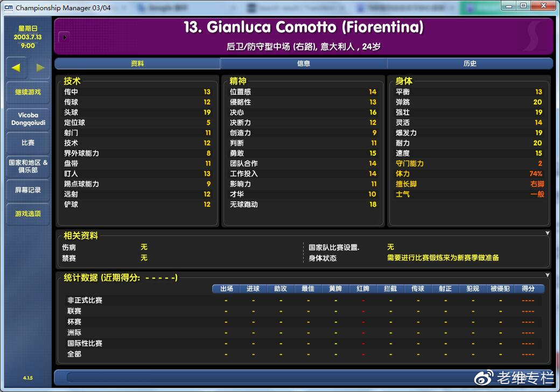Screen dimensions: 560x392
Task: Collapse the 统计数据 panel arrow
Action: coord(547,275)
